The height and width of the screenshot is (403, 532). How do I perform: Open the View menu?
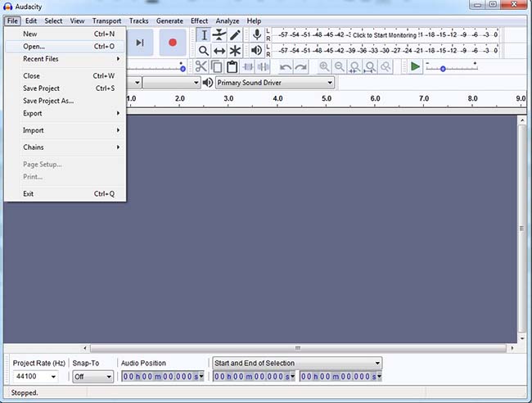coord(77,21)
